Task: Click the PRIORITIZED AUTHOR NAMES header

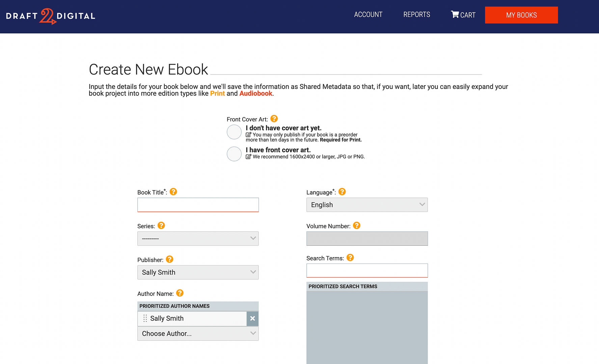Action: pyautogui.click(x=198, y=306)
